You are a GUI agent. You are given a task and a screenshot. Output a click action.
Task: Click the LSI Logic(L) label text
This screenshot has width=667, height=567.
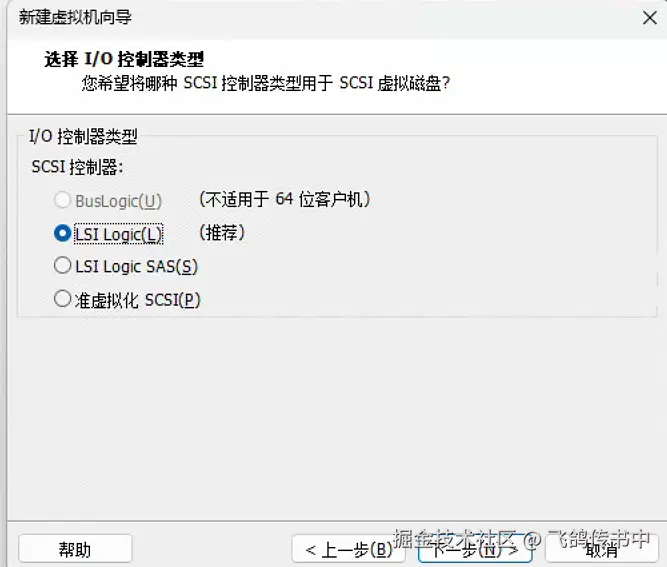(119, 234)
